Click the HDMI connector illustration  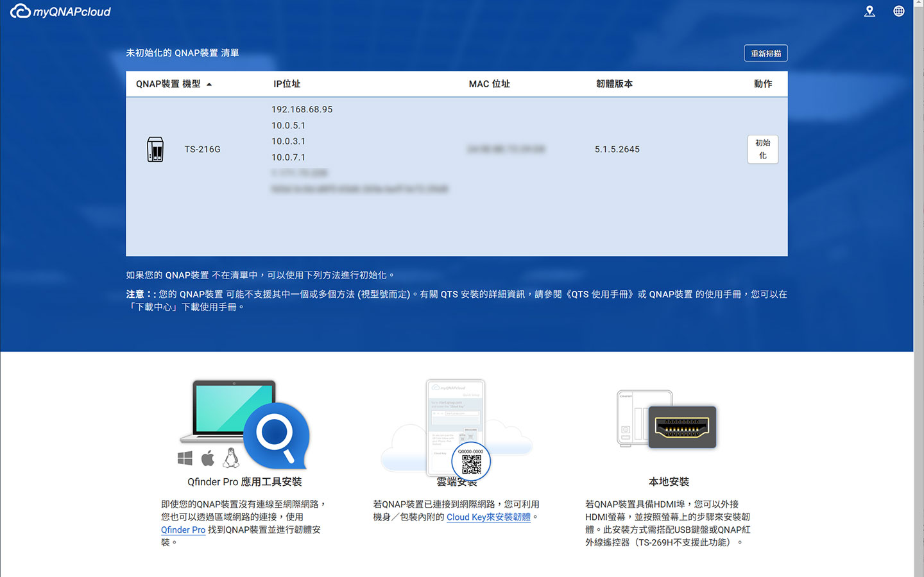(x=682, y=427)
